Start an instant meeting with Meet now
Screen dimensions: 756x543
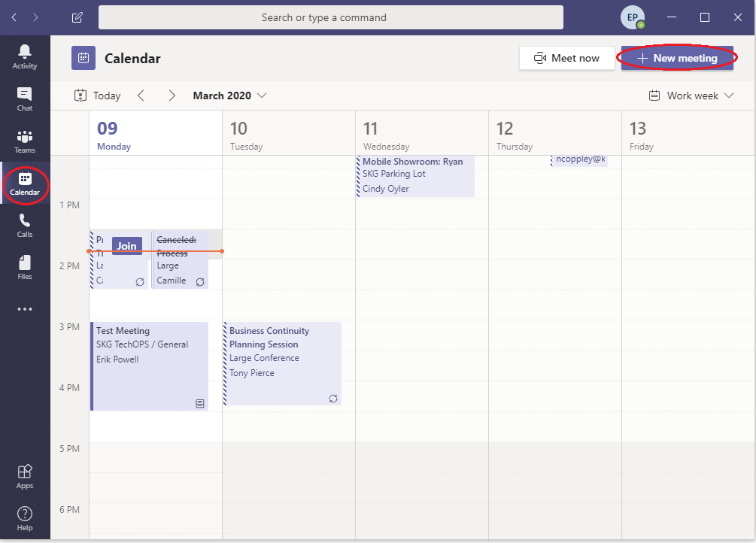(566, 58)
